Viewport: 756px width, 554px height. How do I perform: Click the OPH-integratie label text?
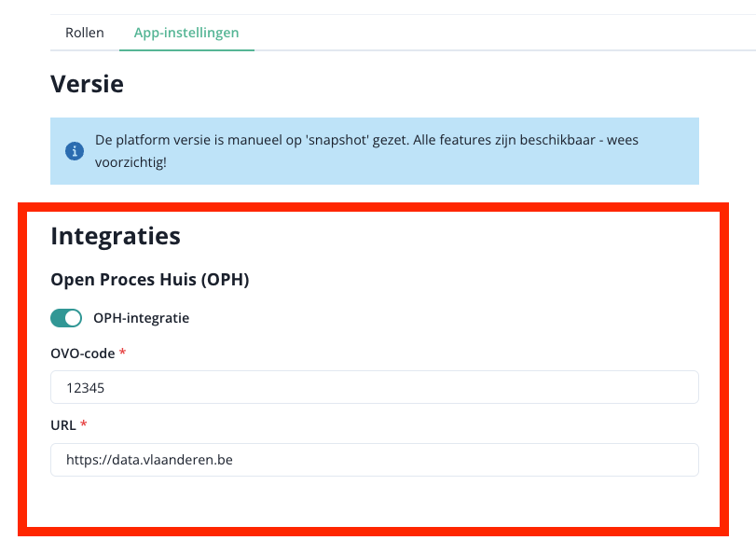[x=141, y=318]
